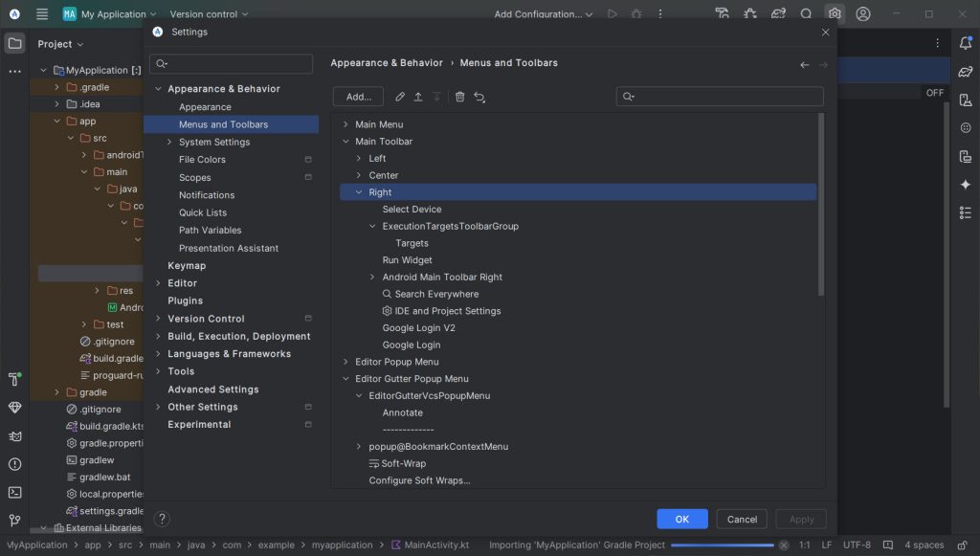The image size is (980, 556).
Task: Open the help question mark button
Action: [162, 519]
